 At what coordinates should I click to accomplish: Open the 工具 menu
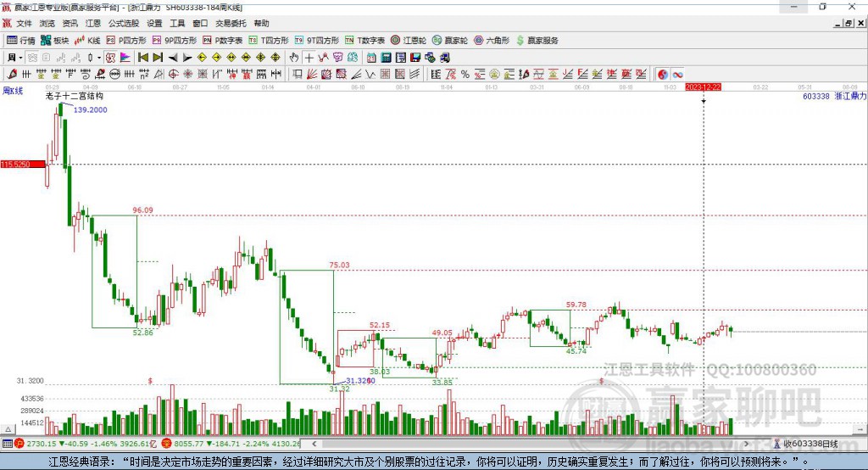(177, 23)
